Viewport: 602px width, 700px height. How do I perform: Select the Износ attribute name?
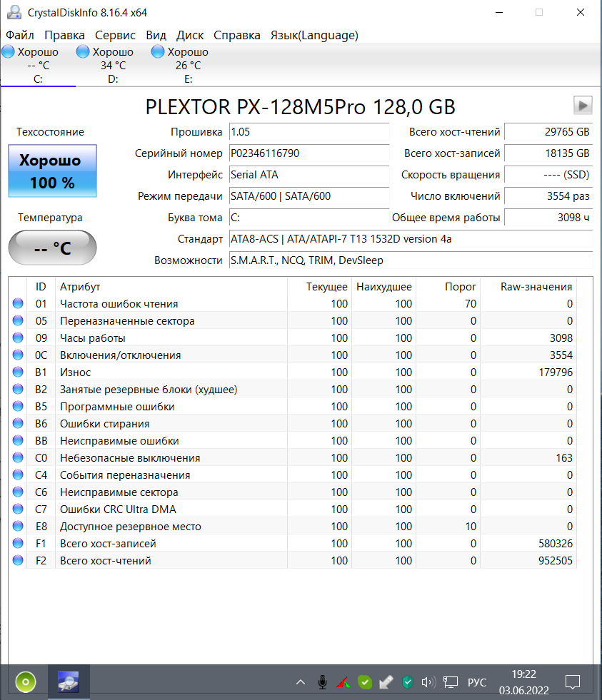point(75,372)
